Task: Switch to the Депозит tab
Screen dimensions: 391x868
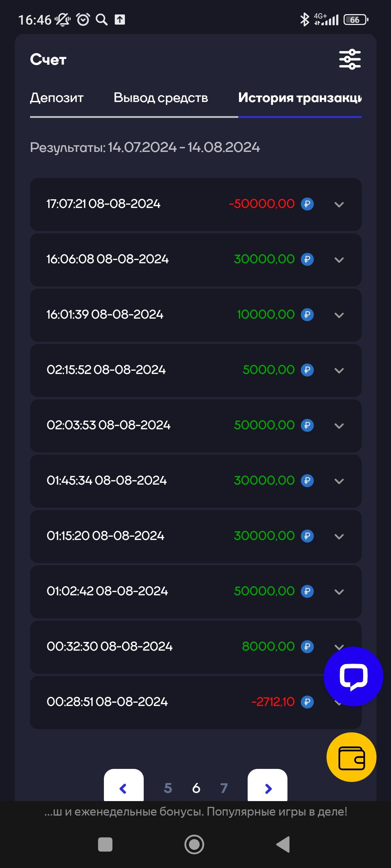Action: 57,98
